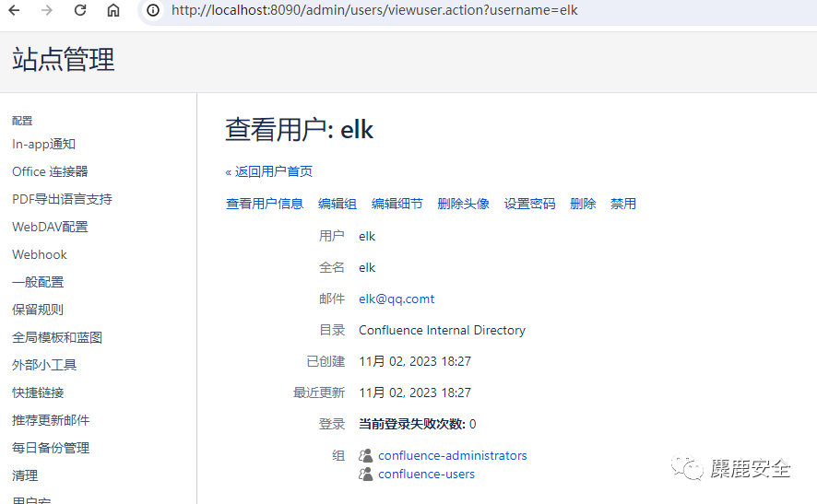817x504 pixels.
Task: Click 删除 user action
Action: coord(583,204)
